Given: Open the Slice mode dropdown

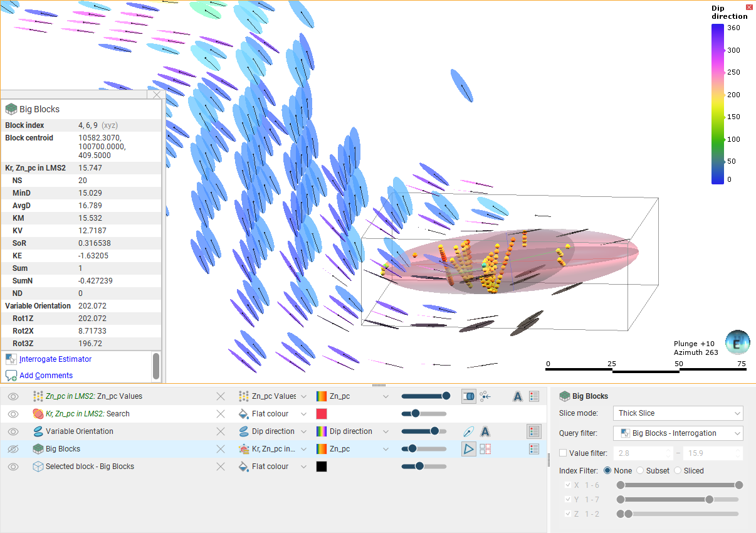Looking at the screenshot, I should [678, 413].
